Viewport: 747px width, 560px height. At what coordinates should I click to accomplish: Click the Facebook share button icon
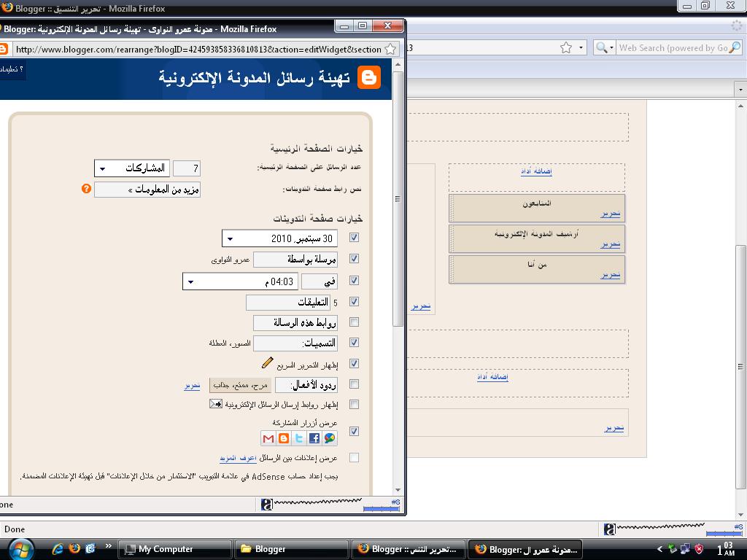314,438
